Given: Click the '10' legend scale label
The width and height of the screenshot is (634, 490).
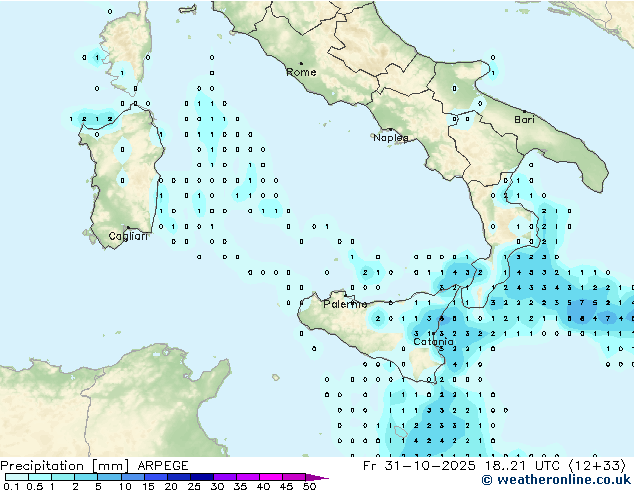Looking at the screenshot, I should pyautogui.click(x=125, y=486).
